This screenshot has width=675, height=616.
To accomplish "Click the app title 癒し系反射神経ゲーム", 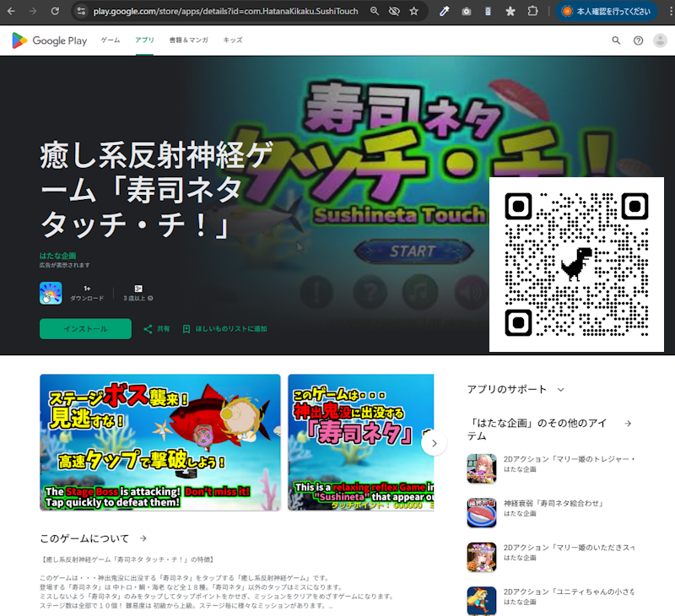I will click(x=157, y=189).
